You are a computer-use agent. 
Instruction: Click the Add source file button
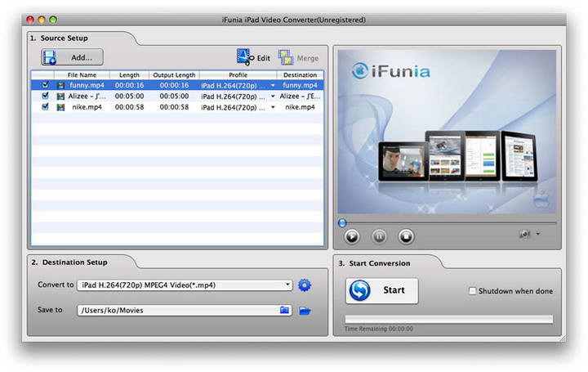(x=72, y=57)
